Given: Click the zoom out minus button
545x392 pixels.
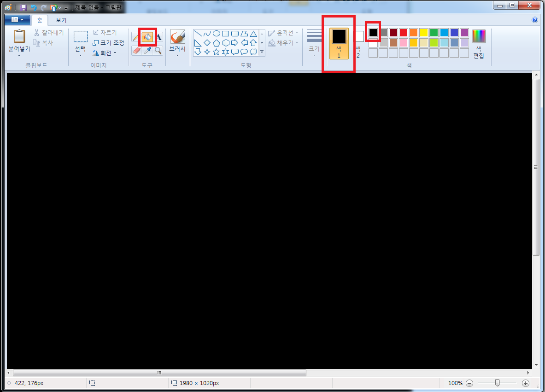Looking at the screenshot, I should point(469,383).
